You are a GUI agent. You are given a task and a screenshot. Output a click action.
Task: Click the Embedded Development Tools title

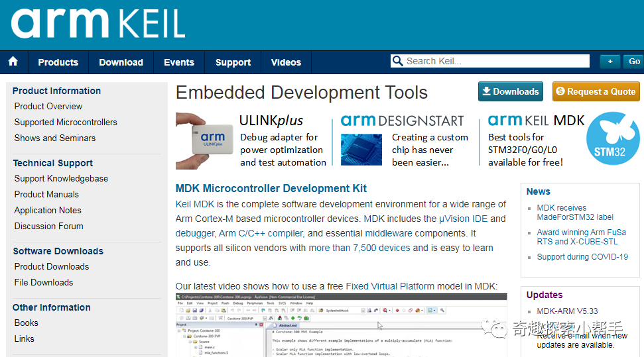(x=302, y=93)
